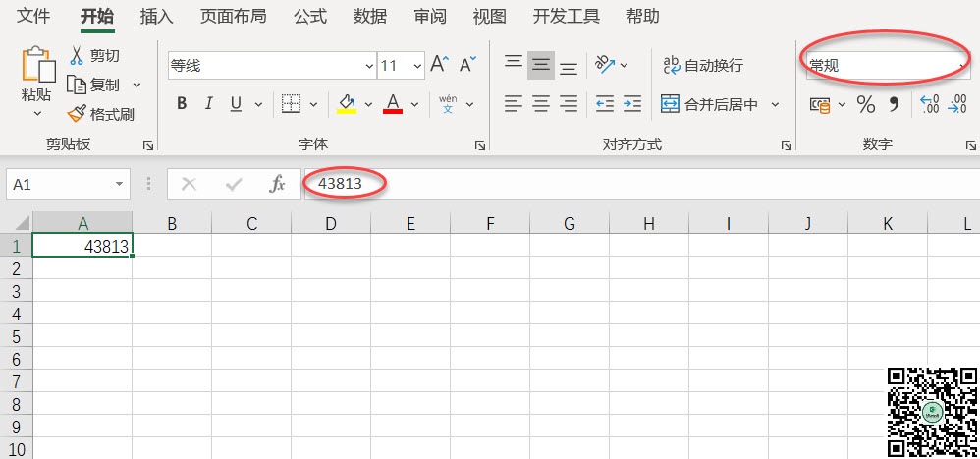This screenshot has height=459, width=980.
Task: Click the Select All corner triangle
Action: click(x=22, y=223)
